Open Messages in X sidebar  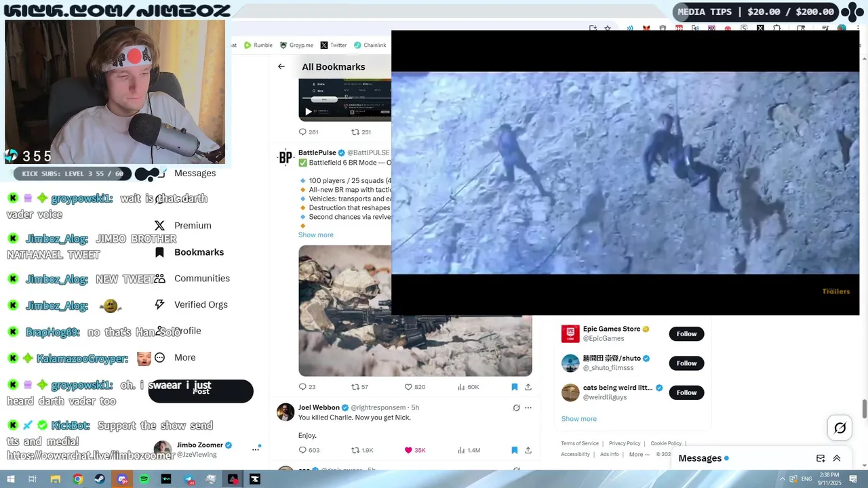(195, 173)
